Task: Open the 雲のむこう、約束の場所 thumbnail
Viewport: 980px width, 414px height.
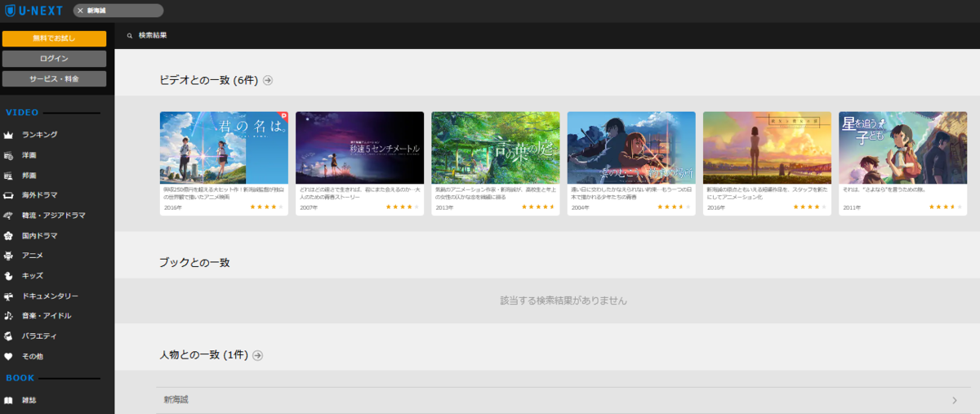Action: coord(631,148)
